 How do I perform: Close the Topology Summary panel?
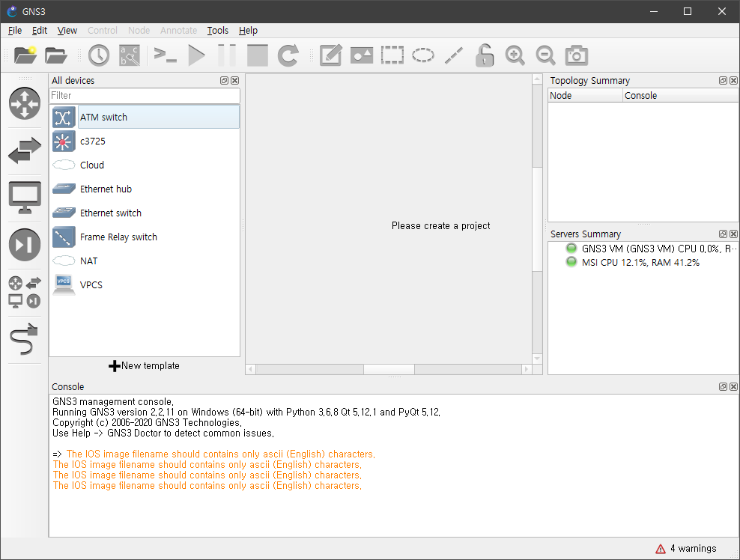[733, 81]
